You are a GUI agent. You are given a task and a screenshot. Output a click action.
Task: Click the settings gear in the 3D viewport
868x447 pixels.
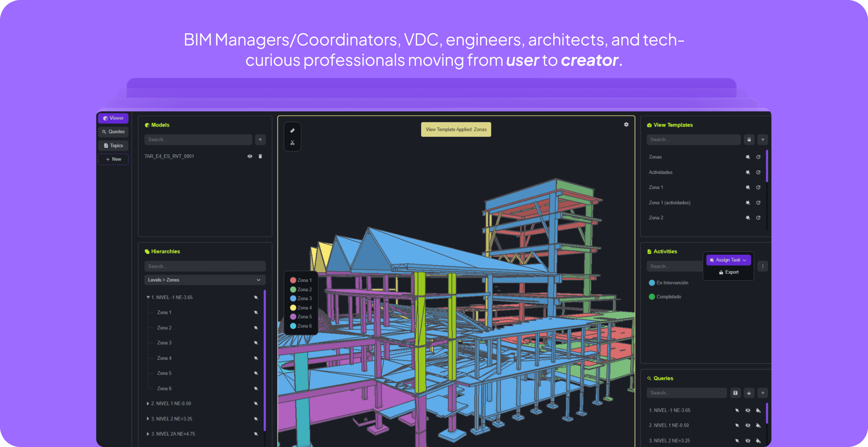[x=626, y=124]
